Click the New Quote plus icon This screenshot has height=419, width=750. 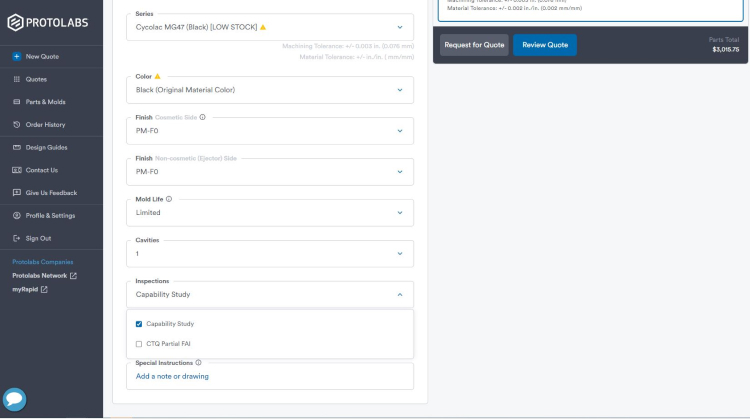click(17, 56)
